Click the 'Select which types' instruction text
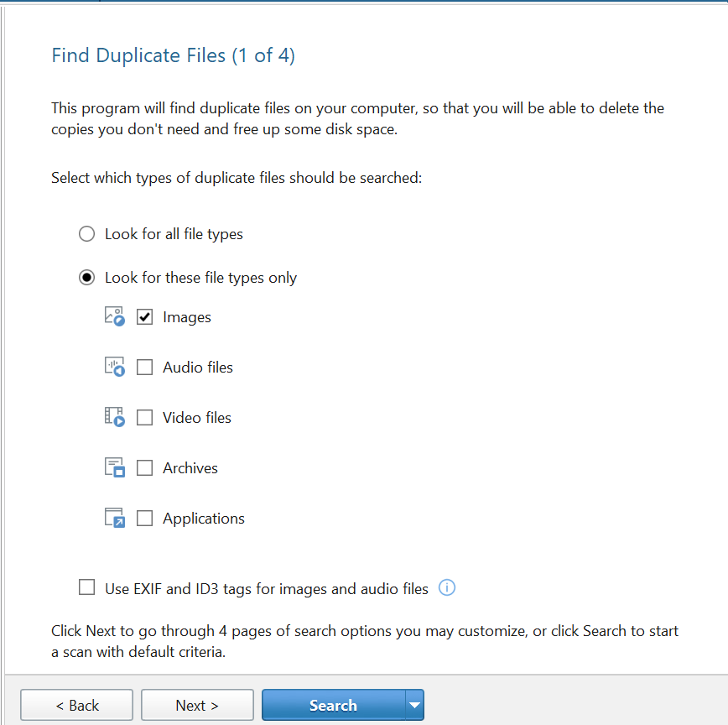Screen dimensions: 728x725 236,178
